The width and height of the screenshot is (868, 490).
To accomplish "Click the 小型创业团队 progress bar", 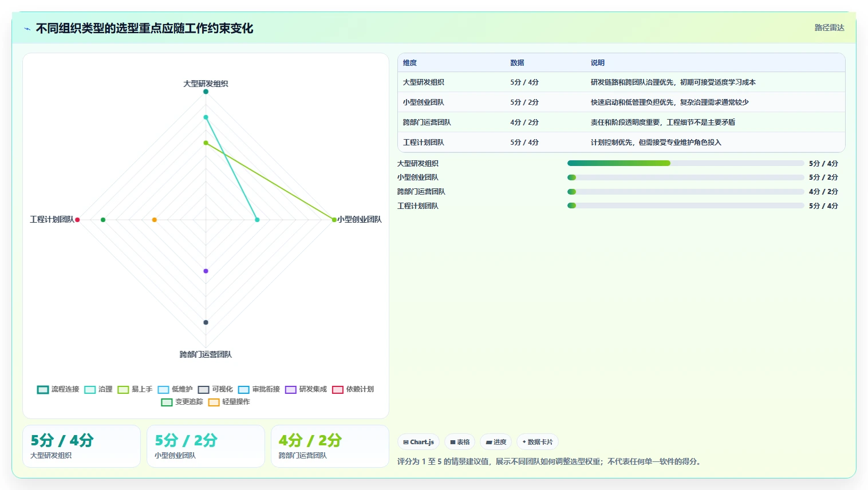I will 685,177.
